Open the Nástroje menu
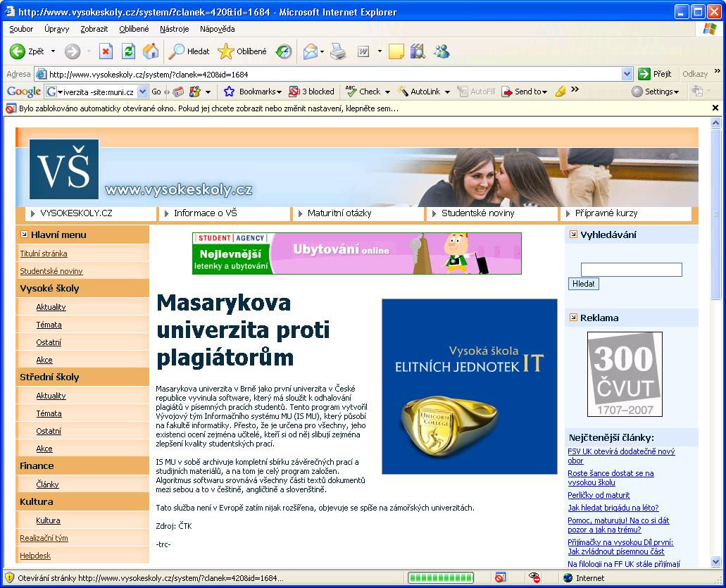Screen dimensions: 726x588 pos(175,29)
